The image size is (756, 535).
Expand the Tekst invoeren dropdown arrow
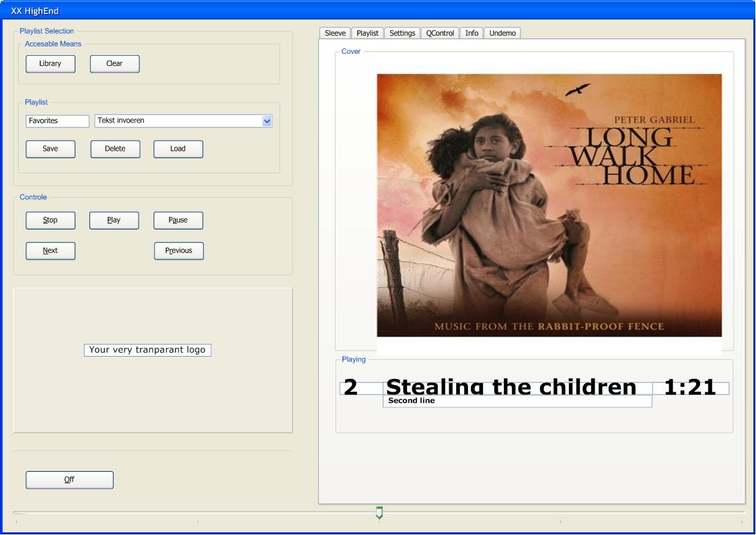click(x=266, y=121)
